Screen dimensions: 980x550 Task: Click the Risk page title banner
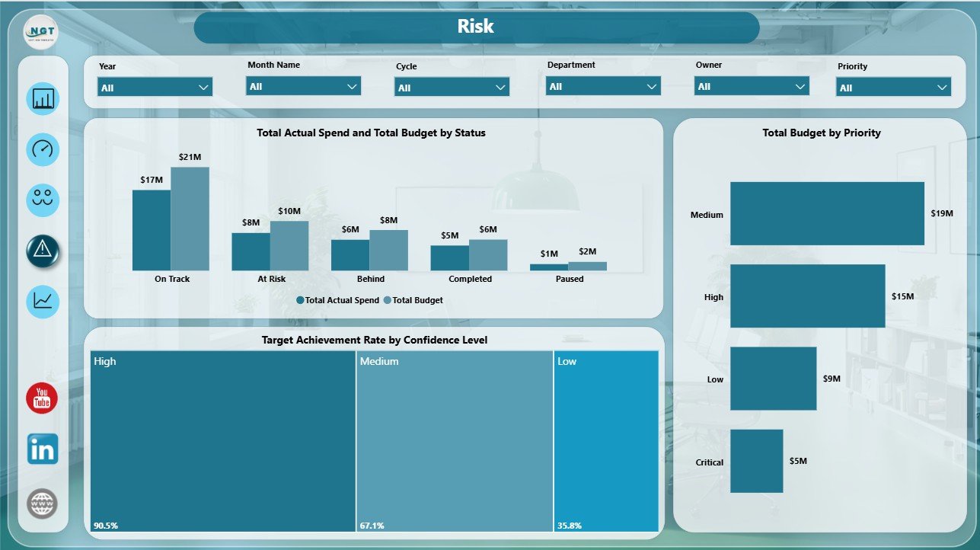477,27
